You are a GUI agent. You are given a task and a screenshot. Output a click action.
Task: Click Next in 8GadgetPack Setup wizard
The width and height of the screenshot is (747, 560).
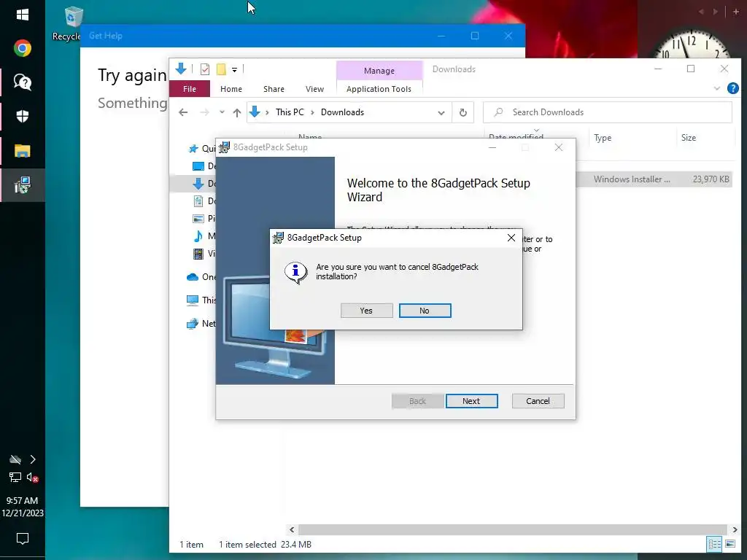coord(471,401)
